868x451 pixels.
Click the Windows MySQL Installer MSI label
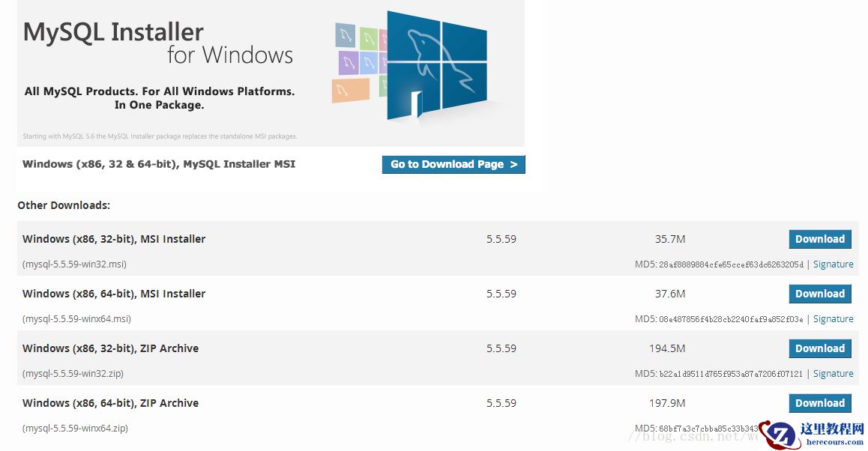coord(159,164)
